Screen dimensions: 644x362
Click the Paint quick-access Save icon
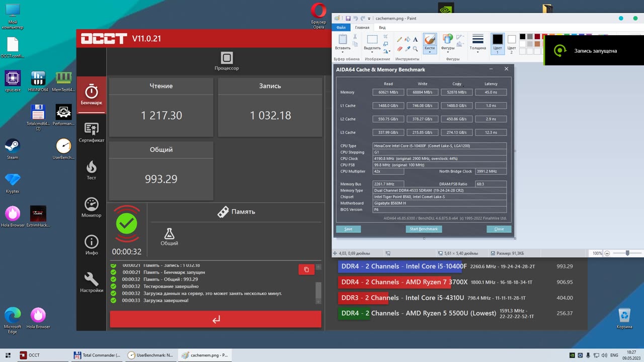coord(348,19)
